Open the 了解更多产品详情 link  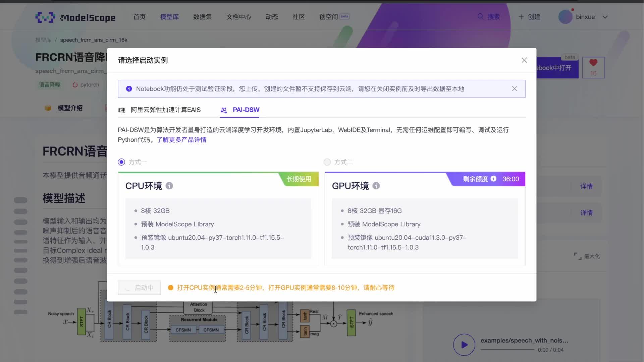181,140
